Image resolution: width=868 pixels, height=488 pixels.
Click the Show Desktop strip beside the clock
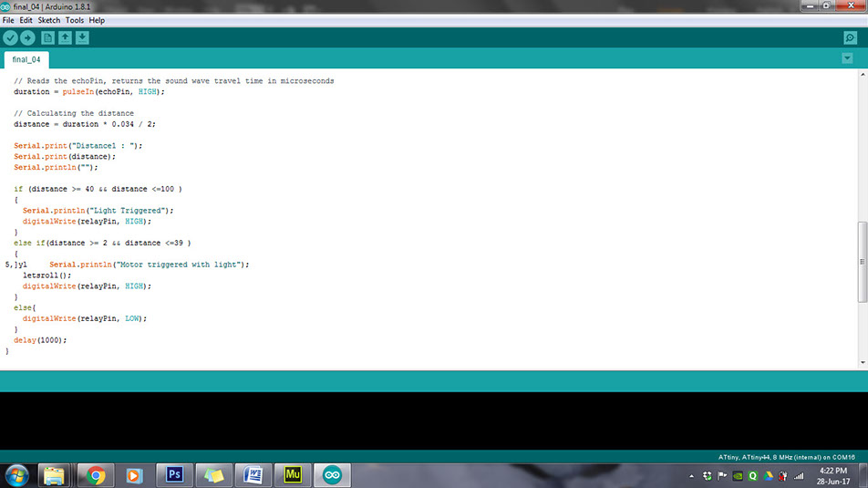pyautogui.click(x=863, y=476)
